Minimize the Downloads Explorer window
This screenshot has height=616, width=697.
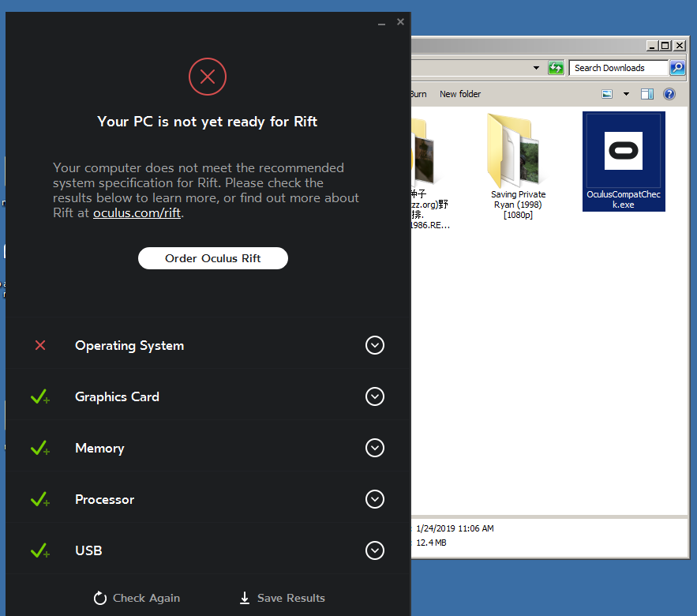(x=652, y=46)
